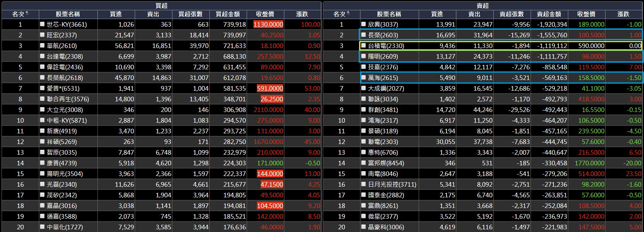644x232 pixels.
Task: Toggle the sort arrow beside 名次 in the 賣超 table
Action: click(348, 14)
